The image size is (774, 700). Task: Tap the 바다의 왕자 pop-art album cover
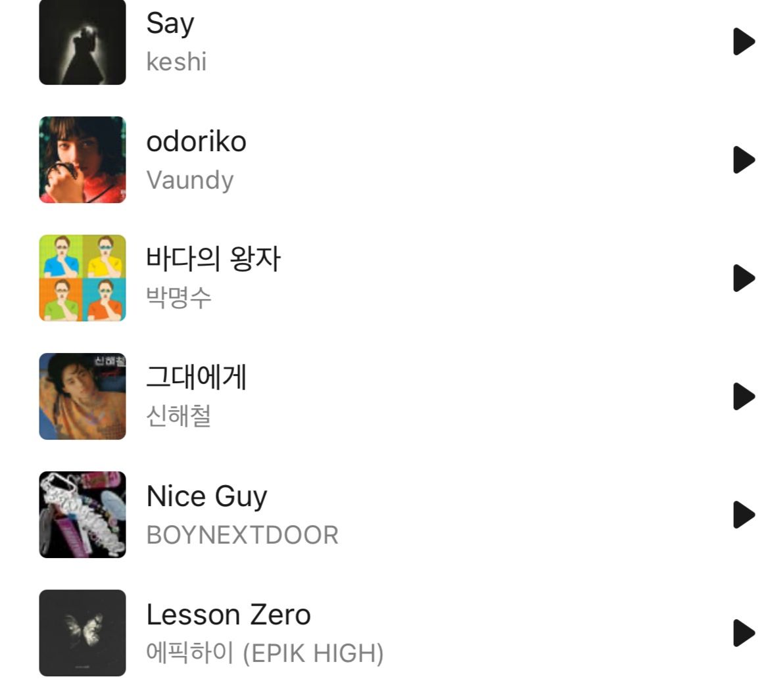coord(82,278)
